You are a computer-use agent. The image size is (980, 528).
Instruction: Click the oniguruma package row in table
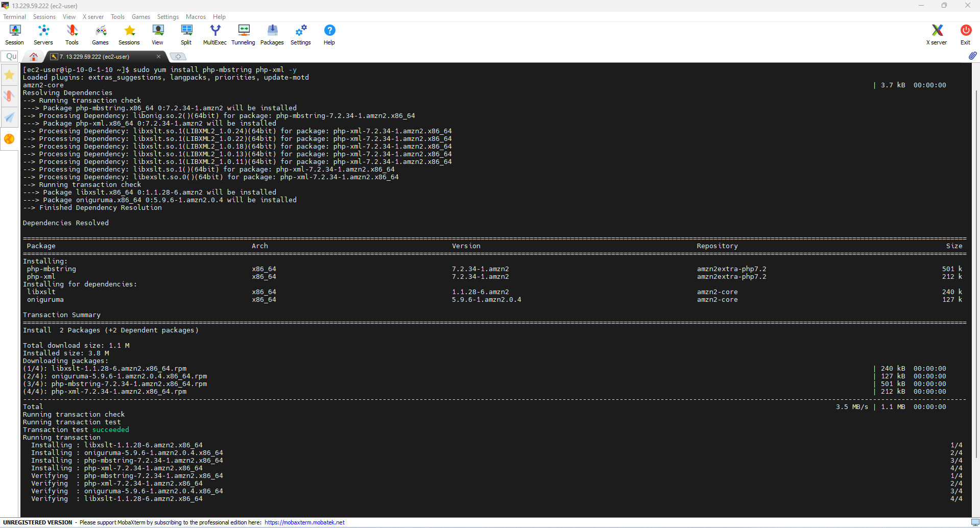[x=494, y=299]
